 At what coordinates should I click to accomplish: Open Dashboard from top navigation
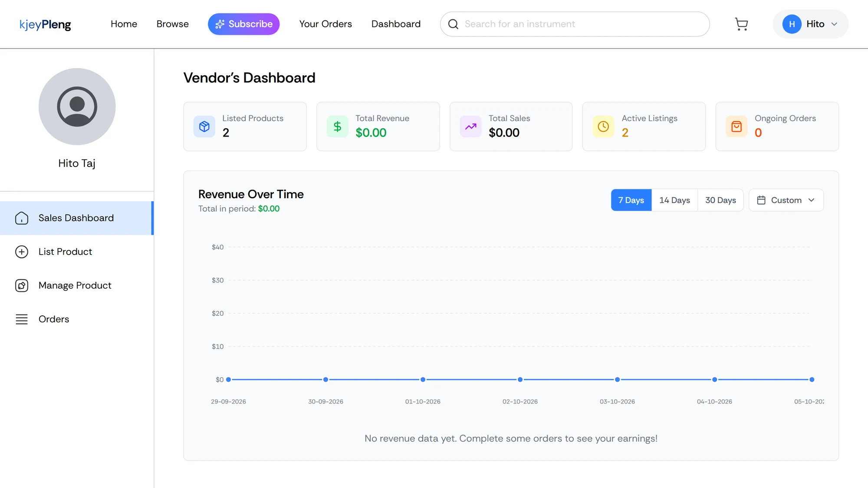click(396, 24)
